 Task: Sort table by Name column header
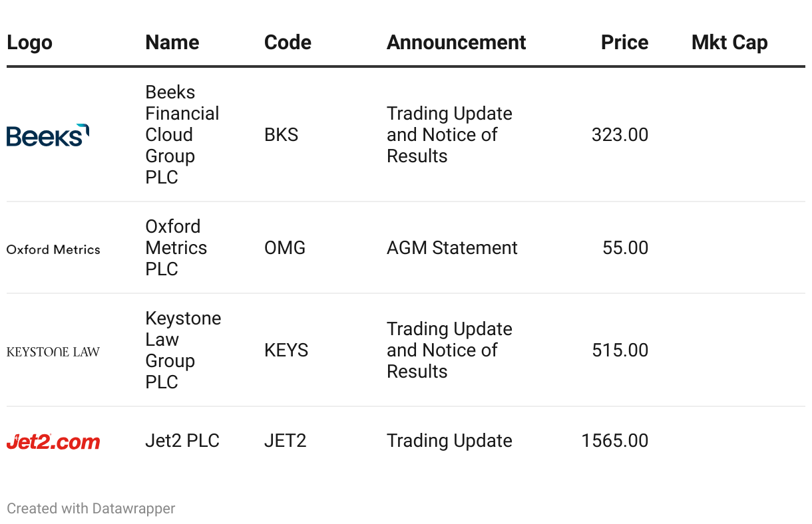(172, 43)
